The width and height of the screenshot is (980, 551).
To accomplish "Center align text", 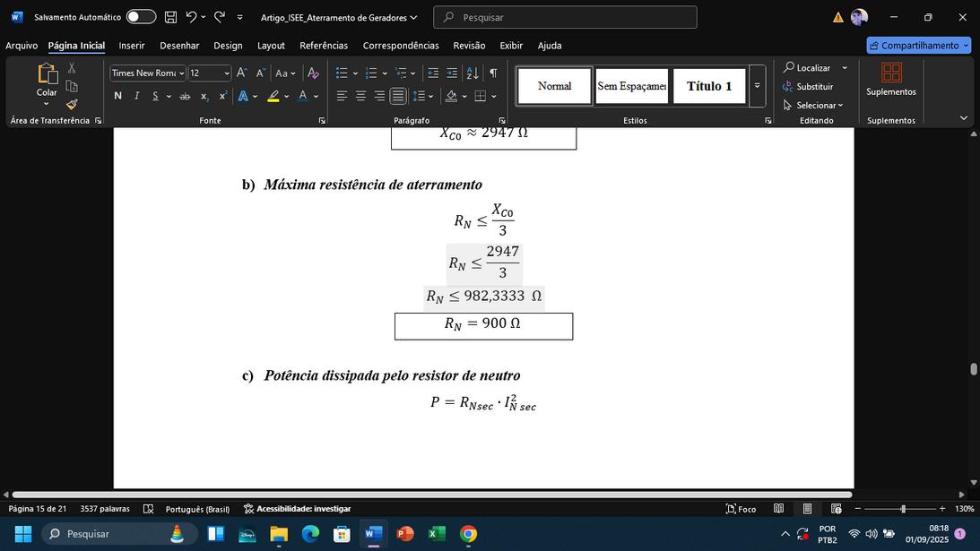I will (x=360, y=96).
